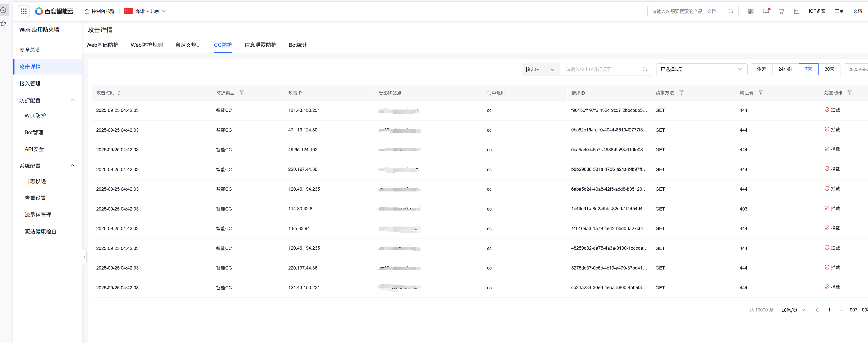Click search magnifier in attack IP field

645,69
